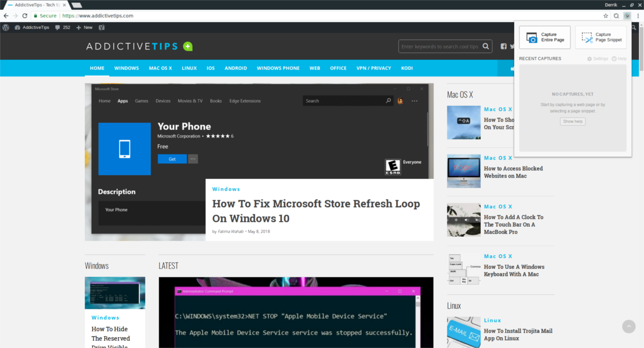Select the HOME navigation tab
The image size is (644, 348).
coord(97,68)
